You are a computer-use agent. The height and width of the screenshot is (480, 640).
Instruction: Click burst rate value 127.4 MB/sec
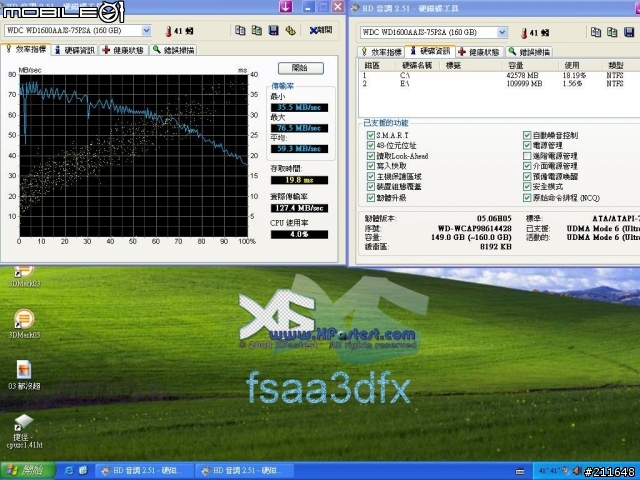(x=299, y=208)
